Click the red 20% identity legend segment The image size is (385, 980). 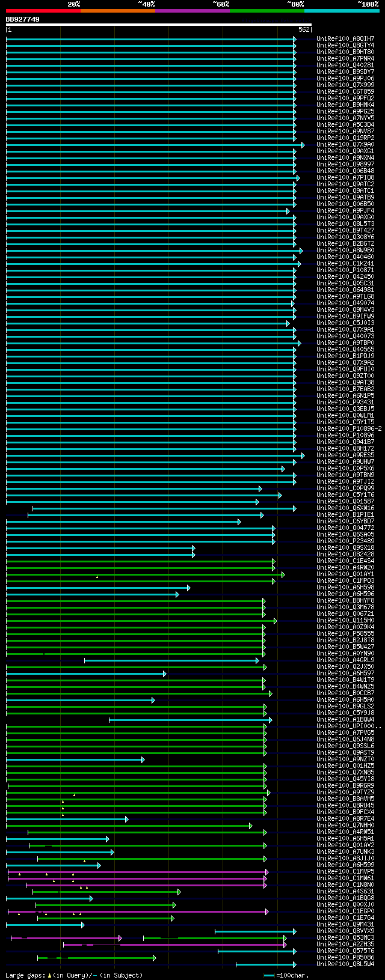(x=43, y=10)
